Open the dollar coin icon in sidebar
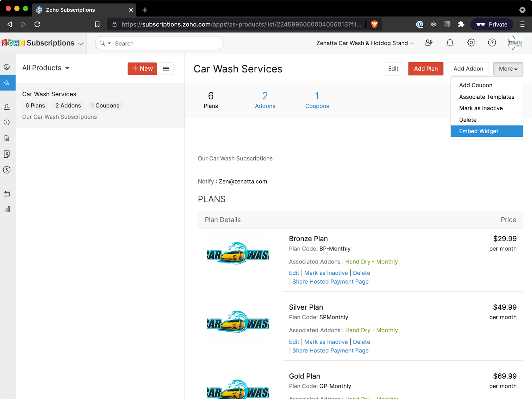Viewport: 532px width, 399px height. coord(7,170)
